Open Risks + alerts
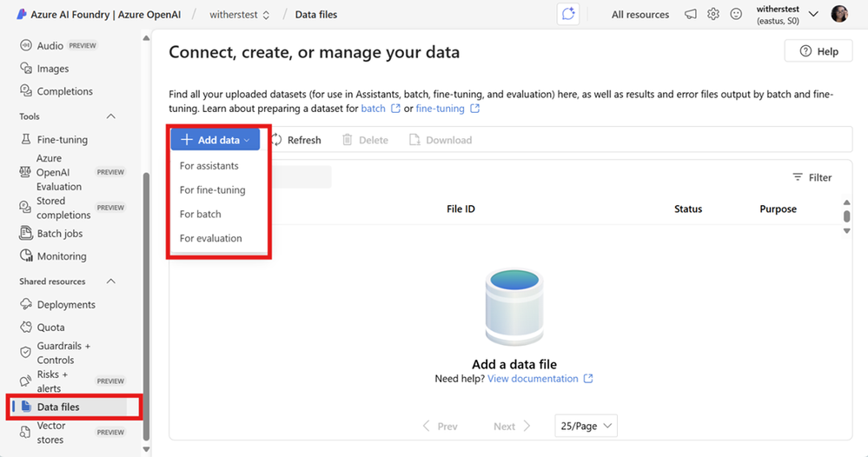868x457 pixels. 52,381
